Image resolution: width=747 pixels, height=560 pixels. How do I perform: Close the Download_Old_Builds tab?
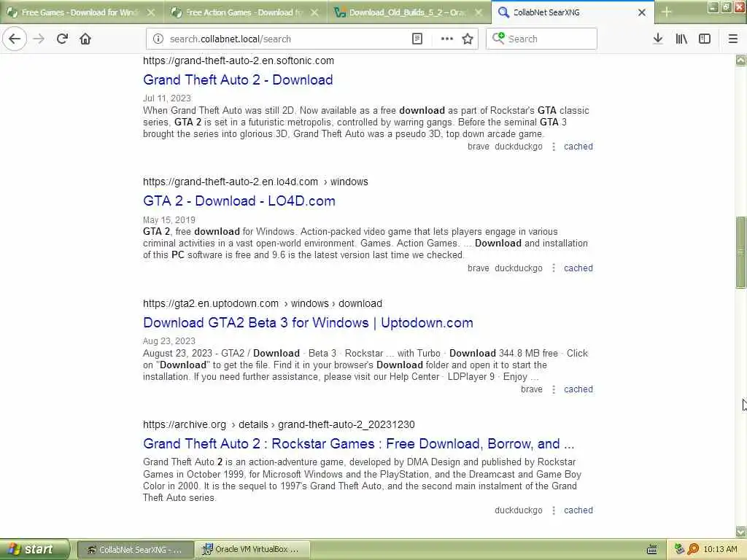pyautogui.click(x=479, y=12)
